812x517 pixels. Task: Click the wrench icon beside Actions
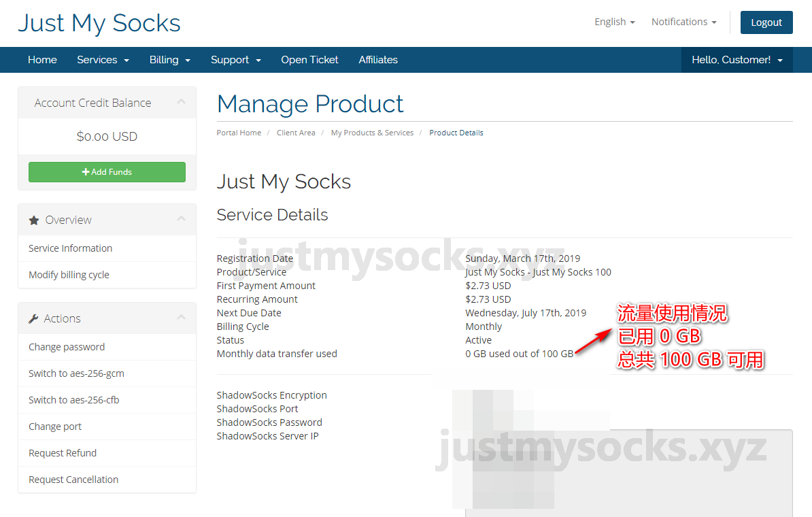tap(33, 318)
